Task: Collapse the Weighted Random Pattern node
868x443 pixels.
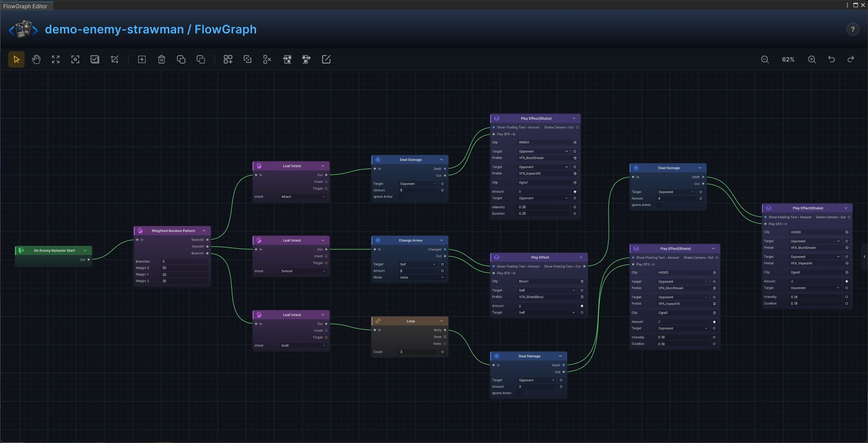Action: click(204, 231)
